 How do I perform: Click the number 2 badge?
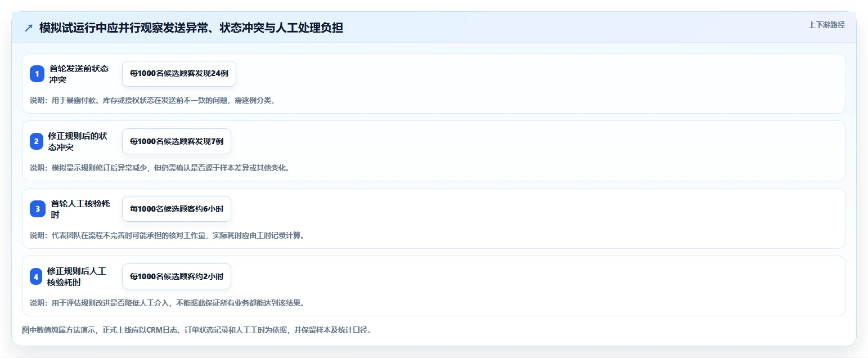pos(37,141)
